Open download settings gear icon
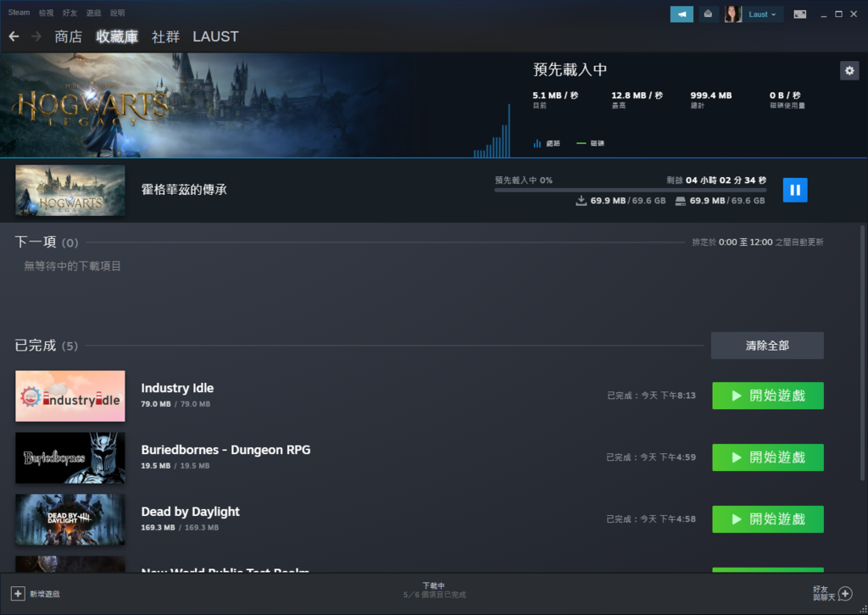Viewport: 868px width, 615px height. [x=849, y=71]
